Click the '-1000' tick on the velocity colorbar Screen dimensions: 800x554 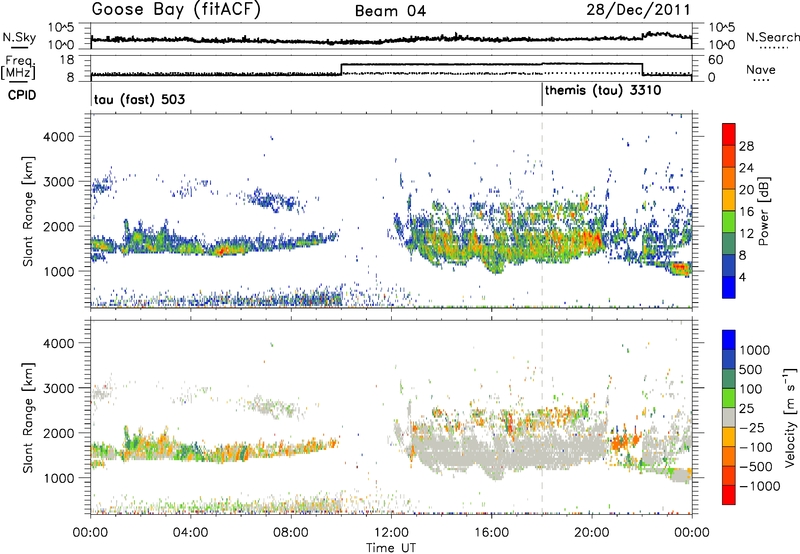pyautogui.click(x=759, y=486)
